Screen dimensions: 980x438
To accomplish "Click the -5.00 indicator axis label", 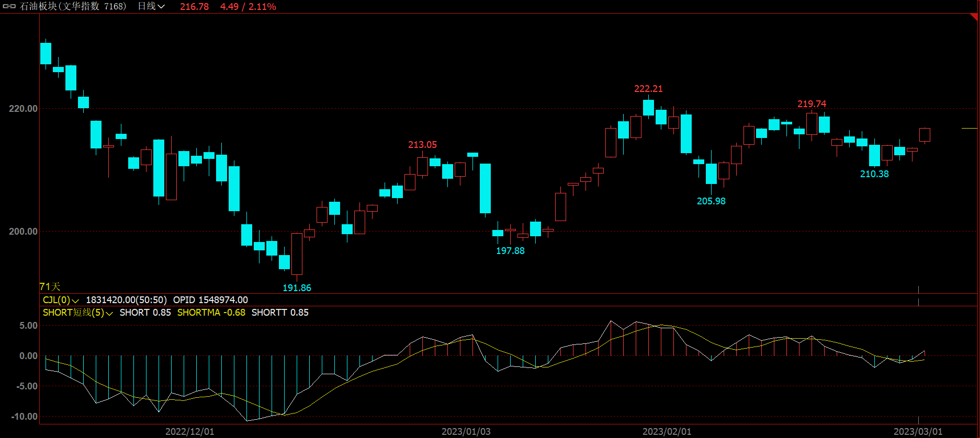I will [26, 386].
